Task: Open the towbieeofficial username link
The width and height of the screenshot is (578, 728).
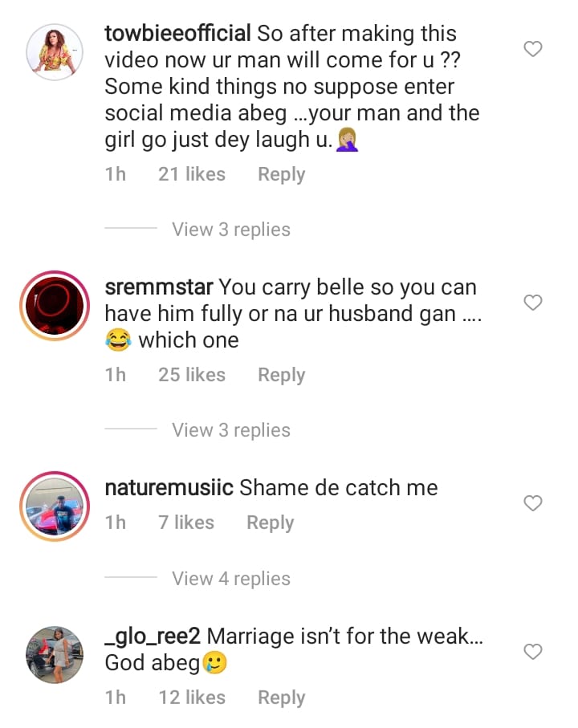Action: [178, 34]
